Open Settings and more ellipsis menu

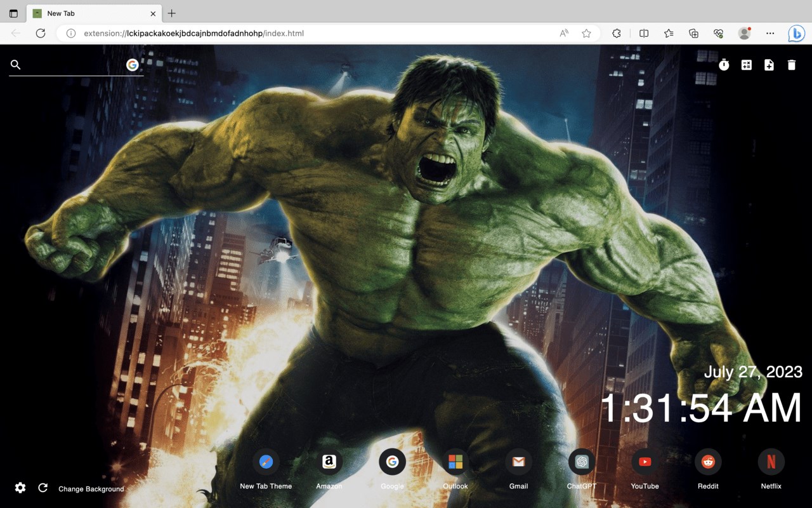pos(770,33)
